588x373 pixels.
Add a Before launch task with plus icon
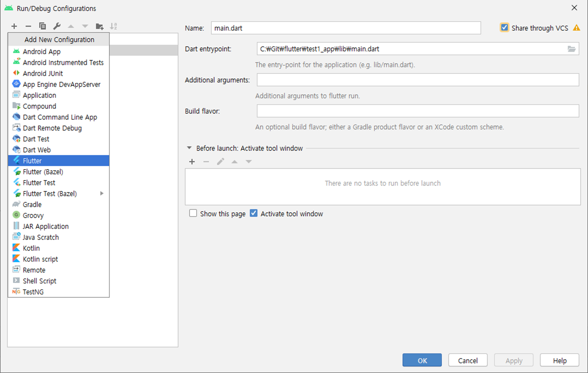click(192, 162)
